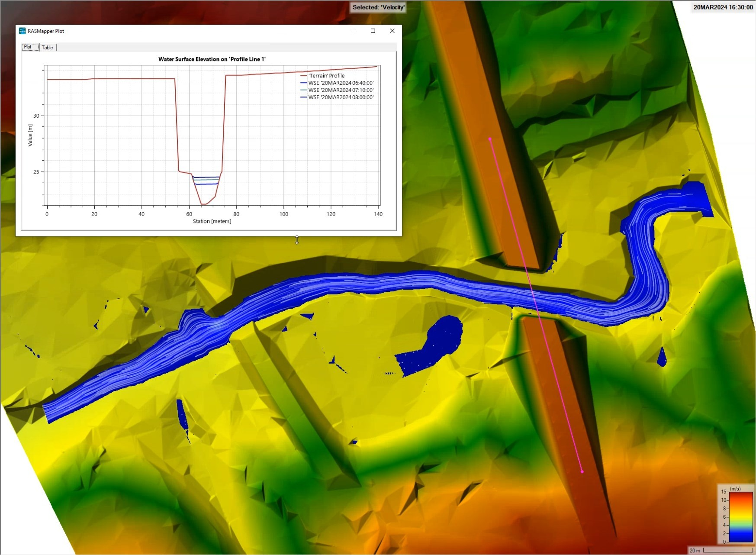Maximize the RASMapper Plot window
The height and width of the screenshot is (555, 756).
click(373, 31)
